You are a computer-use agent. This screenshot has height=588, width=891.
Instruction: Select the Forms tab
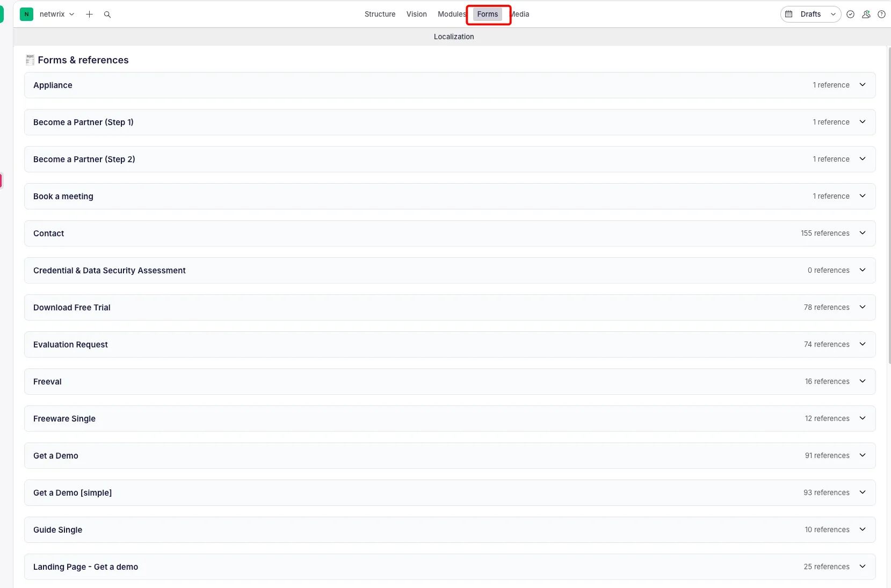tap(488, 14)
